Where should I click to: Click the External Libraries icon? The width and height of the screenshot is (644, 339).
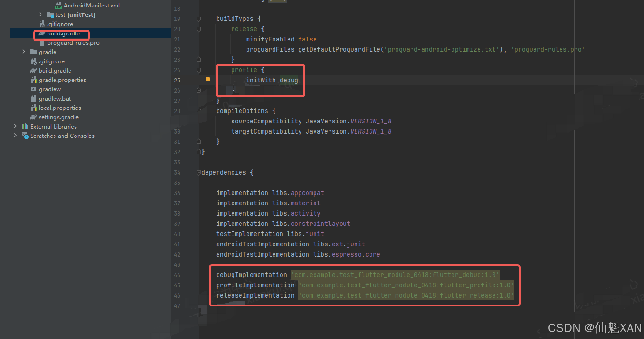25,126
